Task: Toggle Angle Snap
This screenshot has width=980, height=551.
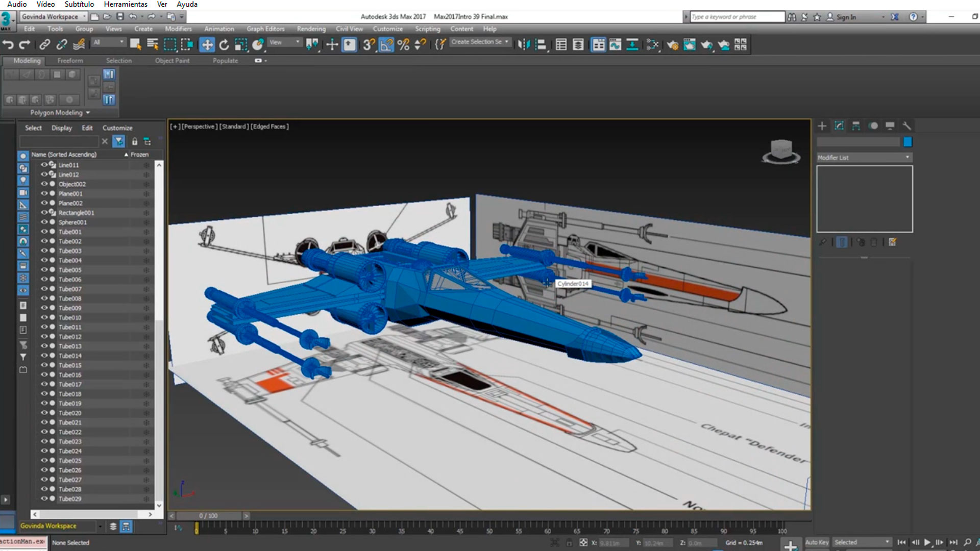Action: [386, 45]
